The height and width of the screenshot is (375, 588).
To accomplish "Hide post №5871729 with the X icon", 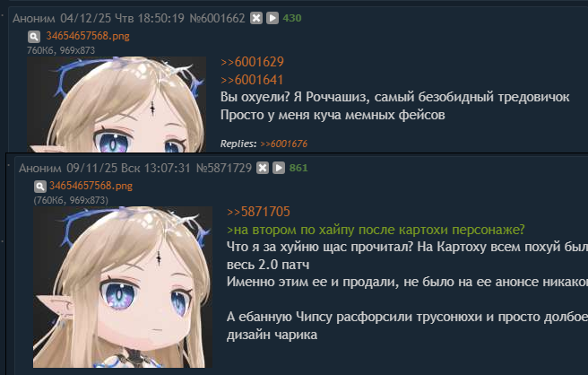I will 263,168.
